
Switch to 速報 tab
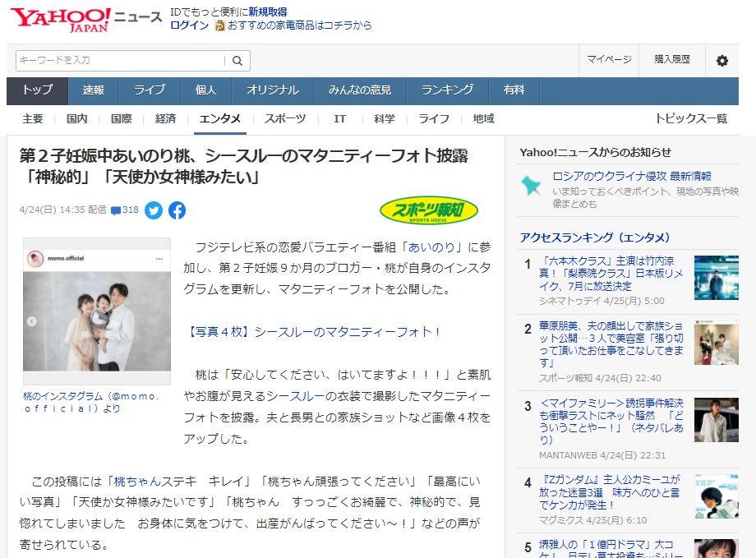click(93, 90)
